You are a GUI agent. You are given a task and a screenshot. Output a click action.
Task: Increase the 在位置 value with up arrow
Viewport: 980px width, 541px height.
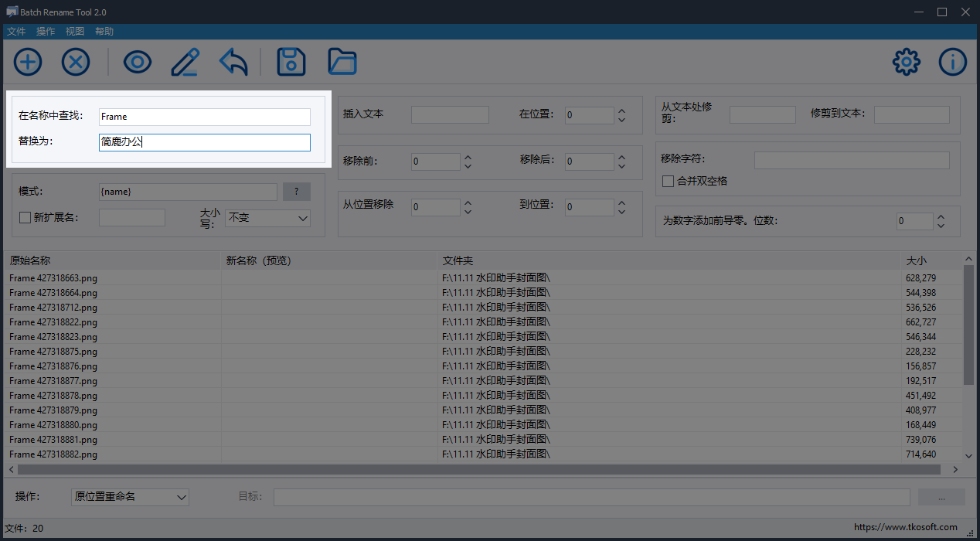tap(622, 111)
